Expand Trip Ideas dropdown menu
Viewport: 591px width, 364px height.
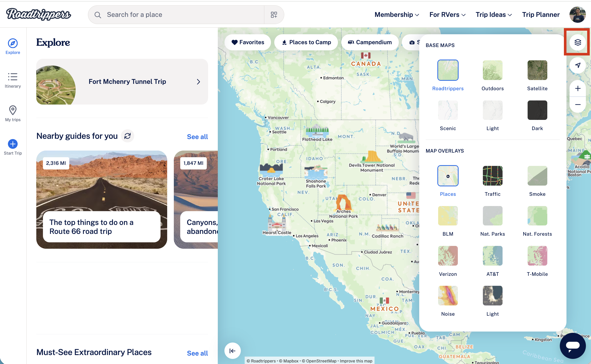(x=494, y=15)
